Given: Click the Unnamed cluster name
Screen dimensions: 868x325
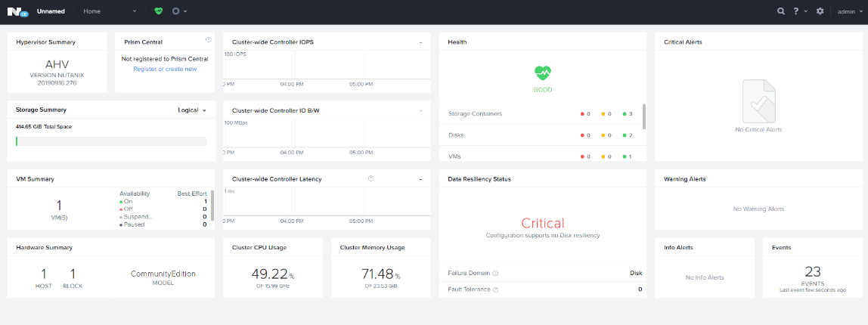Looking at the screenshot, I should (x=51, y=11).
